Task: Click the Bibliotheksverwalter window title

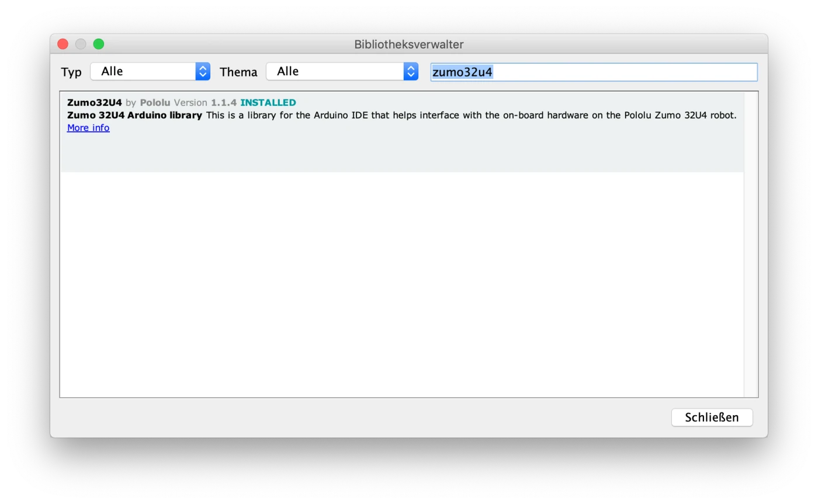Action: tap(409, 44)
